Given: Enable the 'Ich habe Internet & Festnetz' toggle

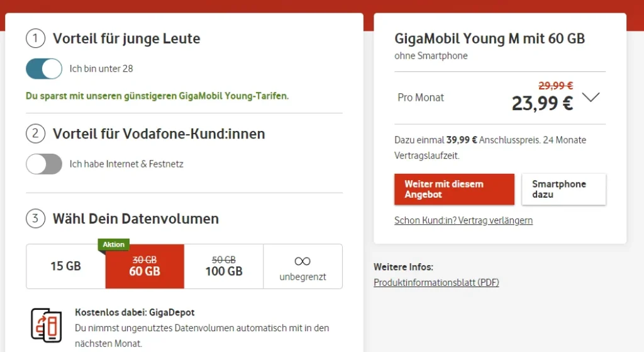Looking at the screenshot, I should point(44,164).
